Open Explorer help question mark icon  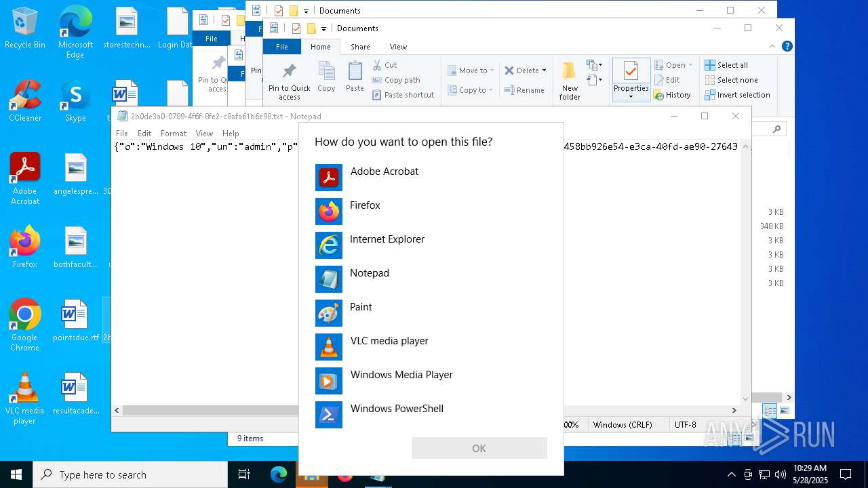pos(787,46)
